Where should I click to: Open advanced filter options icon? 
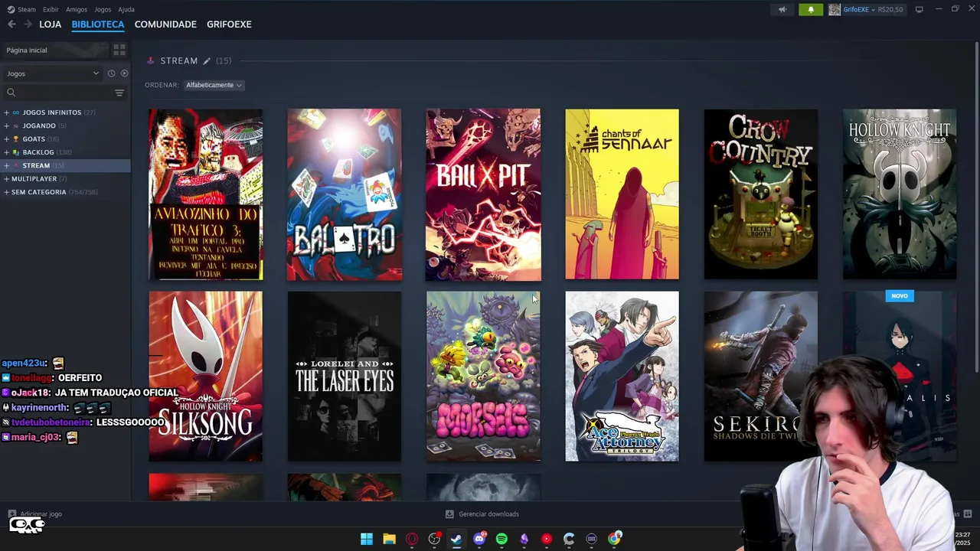pos(119,93)
